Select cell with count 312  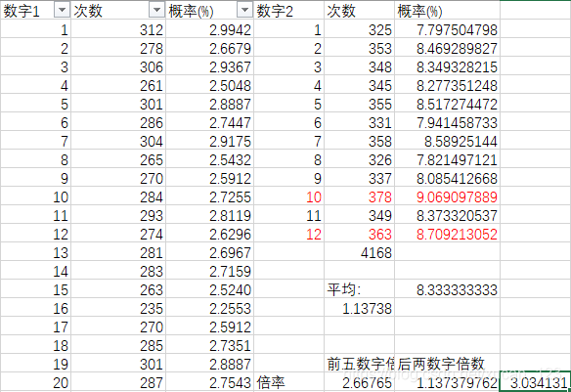pyautogui.click(x=118, y=29)
